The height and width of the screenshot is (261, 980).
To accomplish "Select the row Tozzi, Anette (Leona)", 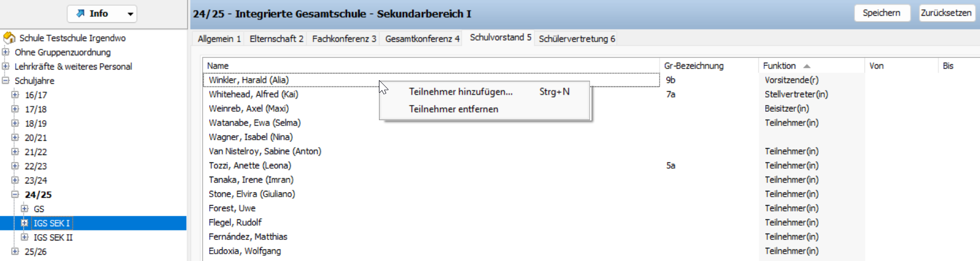I will coord(250,166).
